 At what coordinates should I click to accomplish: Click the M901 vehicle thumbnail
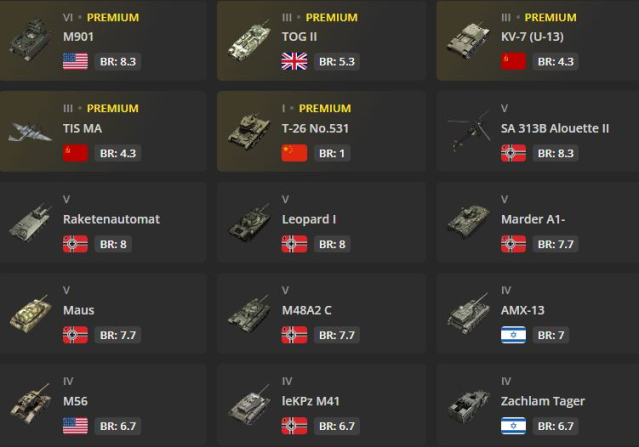pyautogui.click(x=30, y=40)
